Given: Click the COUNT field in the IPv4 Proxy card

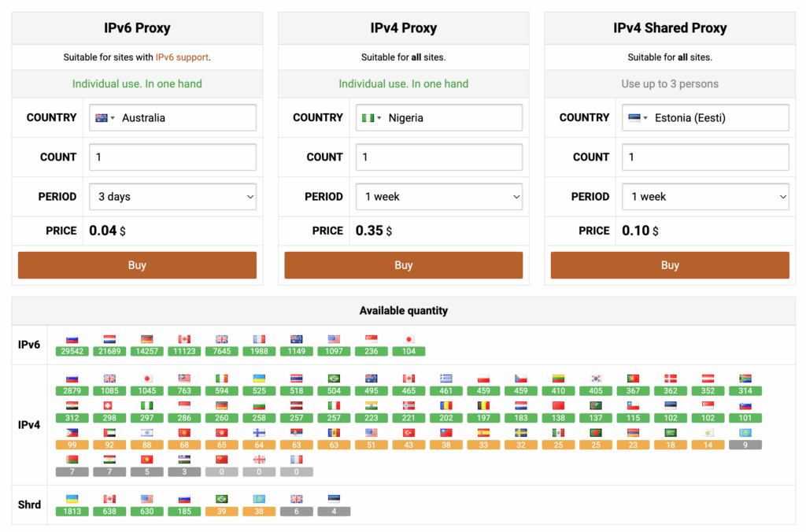Looking at the screenshot, I should tap(439, 157).
